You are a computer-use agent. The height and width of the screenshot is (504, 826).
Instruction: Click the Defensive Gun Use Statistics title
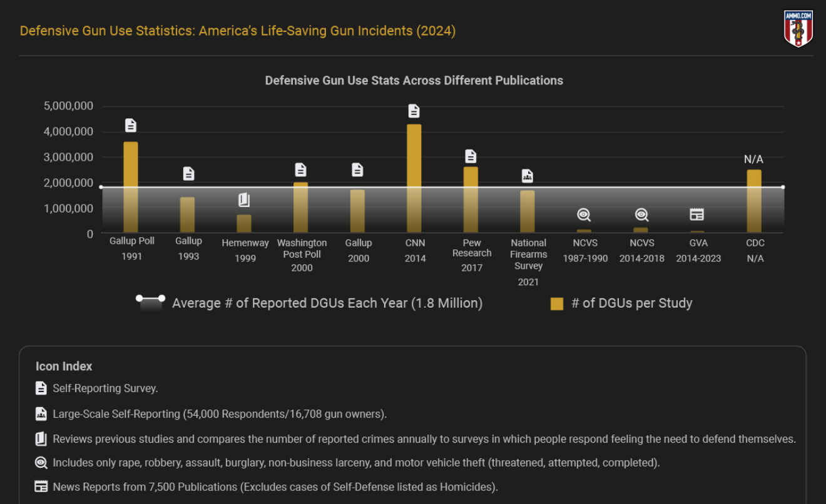(x=238, y=31)
